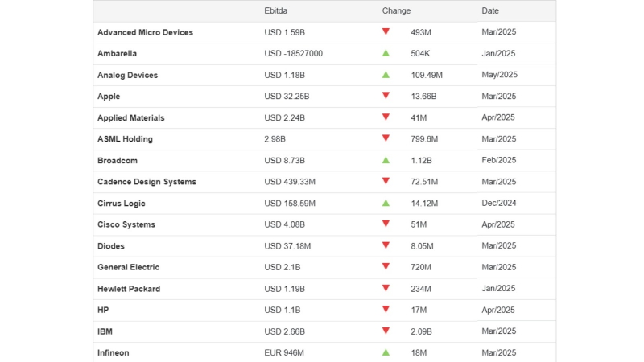Click the Applied Materials Ebitda value USD 2.24B
The image size is (644, 362).
pos(283,117)
